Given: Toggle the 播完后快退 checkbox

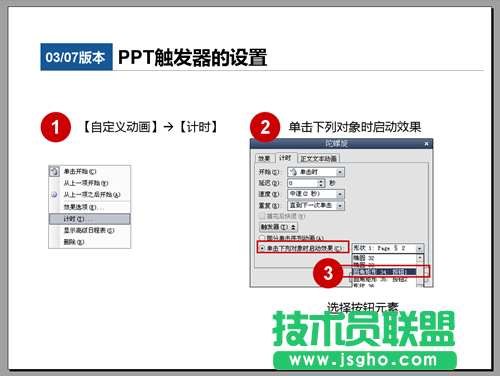Looking at the screenshot, I should [x=262, y=216].
